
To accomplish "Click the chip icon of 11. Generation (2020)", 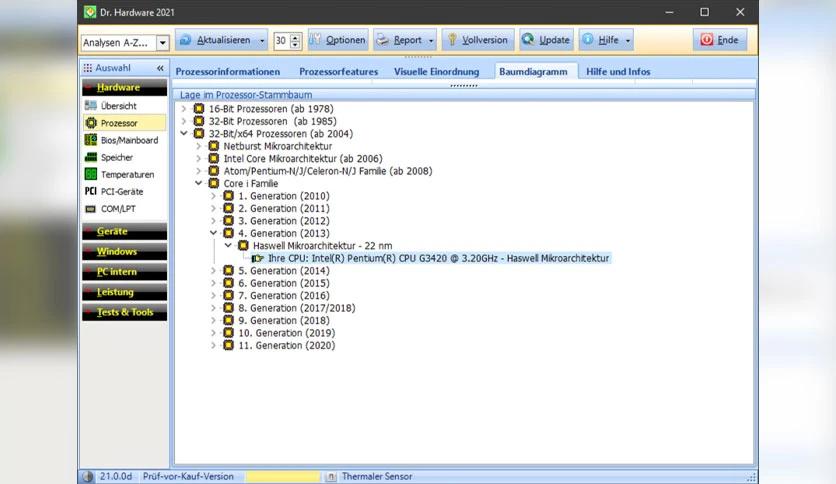I will point(228,345).
